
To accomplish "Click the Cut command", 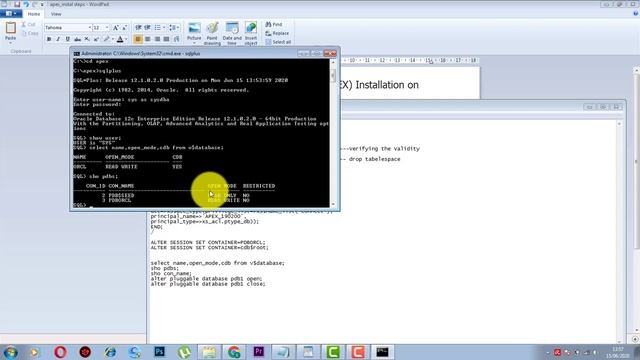I will (29, 25).
